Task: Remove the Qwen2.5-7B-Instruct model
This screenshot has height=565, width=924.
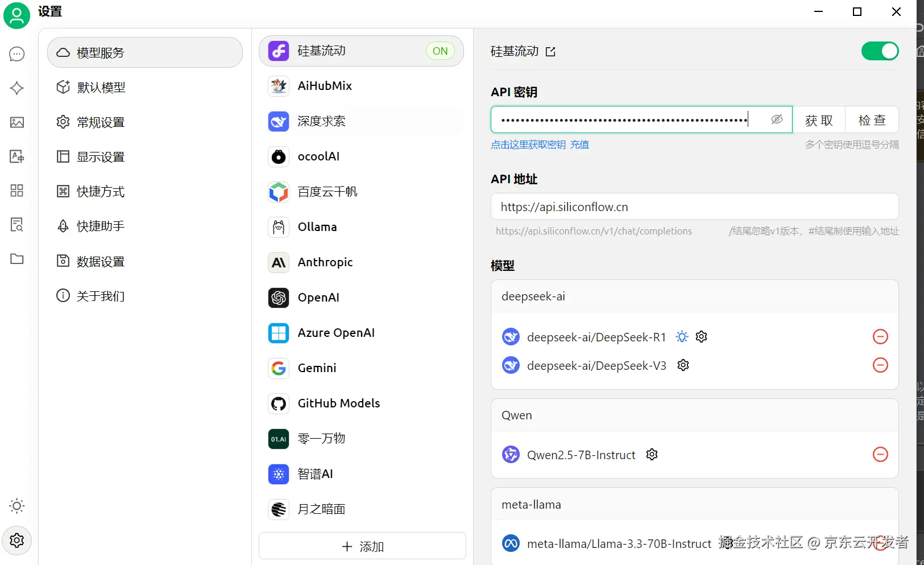Action: tap(880, 455)
